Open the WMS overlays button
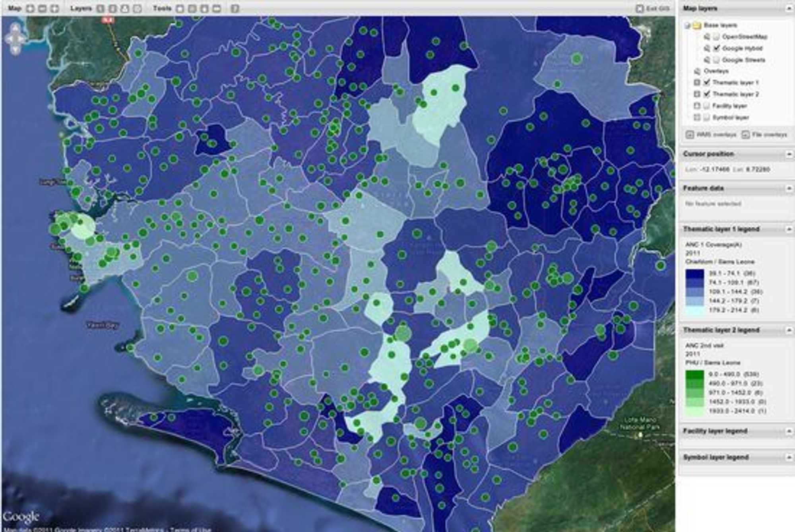The image size is (795, 532). (x=711, y=135)
